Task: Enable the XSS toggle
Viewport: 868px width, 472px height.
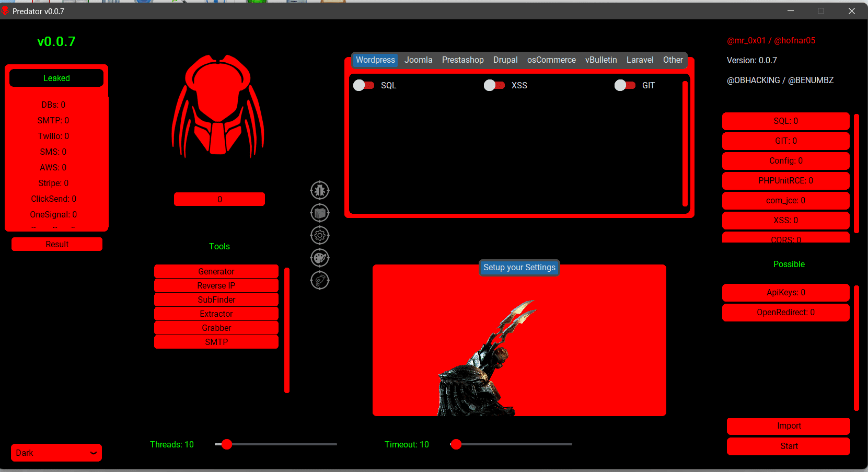Action: 494,85
